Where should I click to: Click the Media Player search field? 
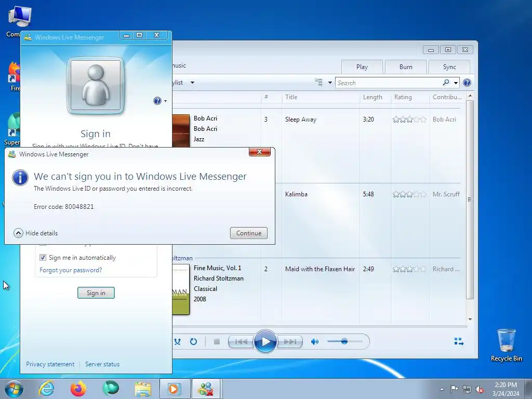click(389, 83)
